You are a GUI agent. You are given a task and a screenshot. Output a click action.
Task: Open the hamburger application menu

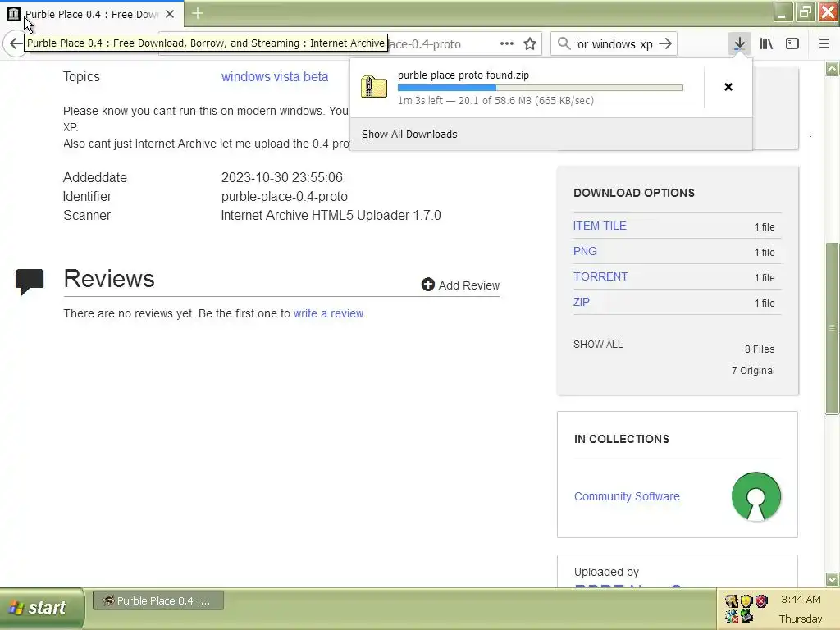824,44
